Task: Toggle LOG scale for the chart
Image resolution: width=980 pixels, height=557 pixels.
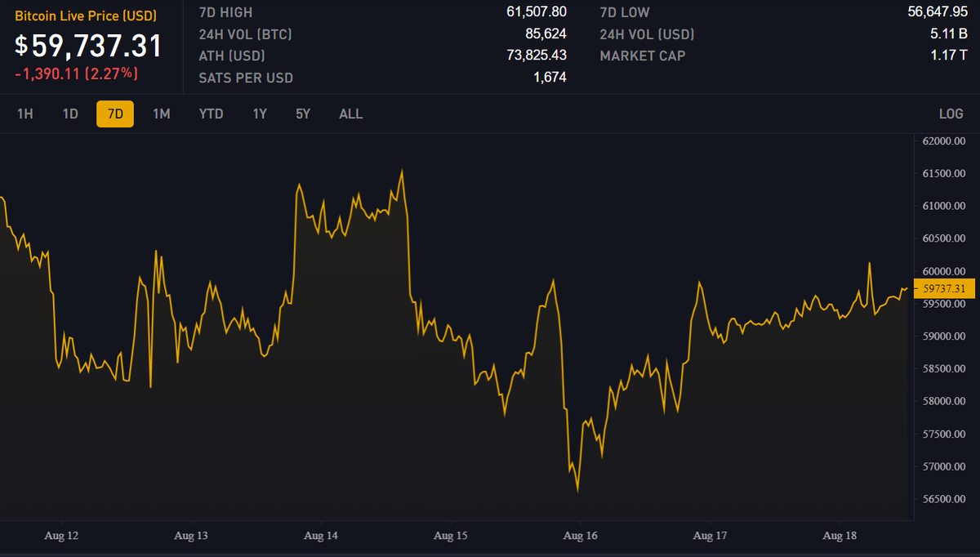Action: [951, 114]
